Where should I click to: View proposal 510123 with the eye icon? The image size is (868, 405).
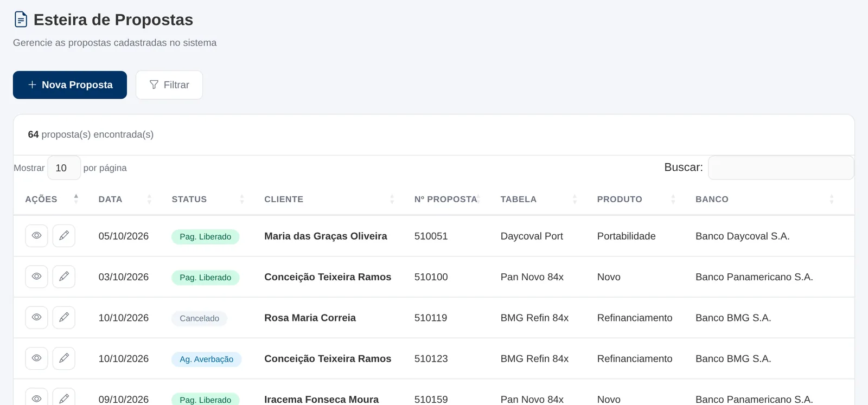coord(36,358)
